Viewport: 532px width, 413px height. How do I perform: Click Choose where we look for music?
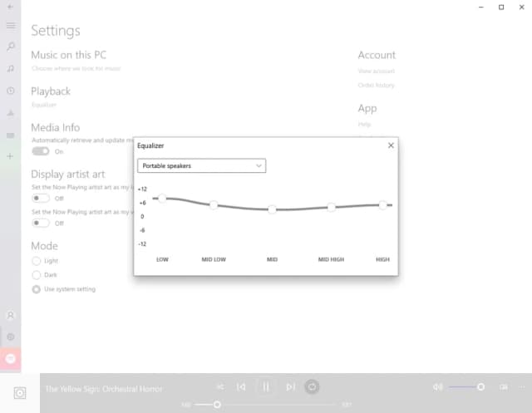76,68
